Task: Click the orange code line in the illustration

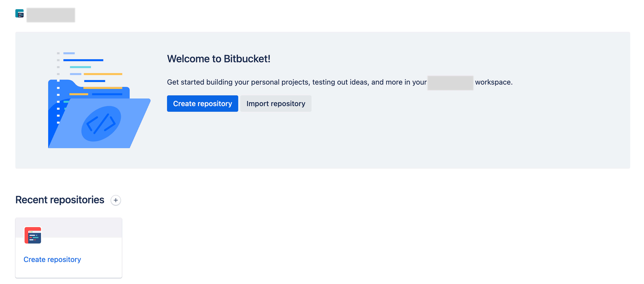Action: 103,74
